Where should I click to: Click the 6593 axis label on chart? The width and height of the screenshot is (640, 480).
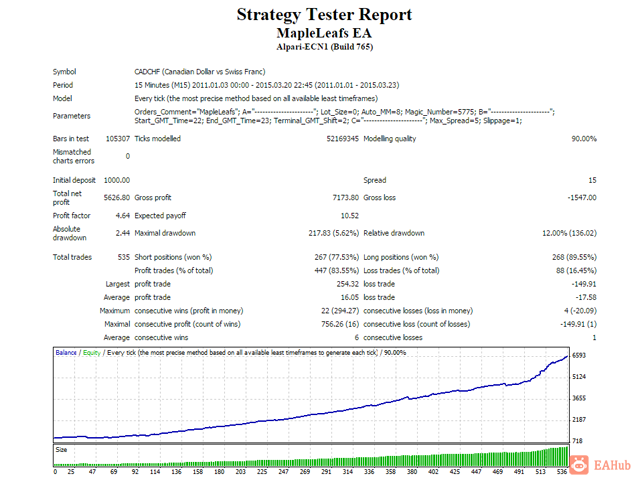[579, 356]
